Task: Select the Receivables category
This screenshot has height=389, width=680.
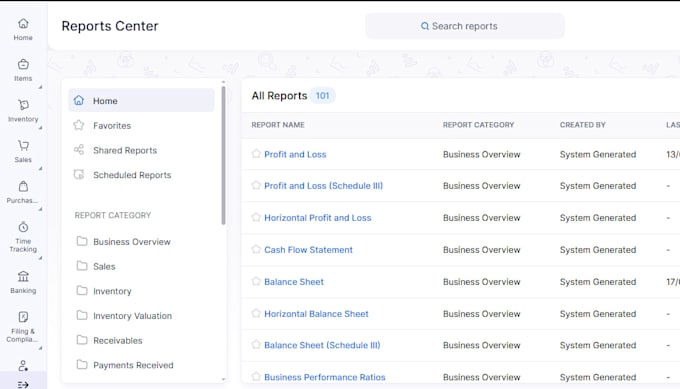Action: click(x=118, y=341)
